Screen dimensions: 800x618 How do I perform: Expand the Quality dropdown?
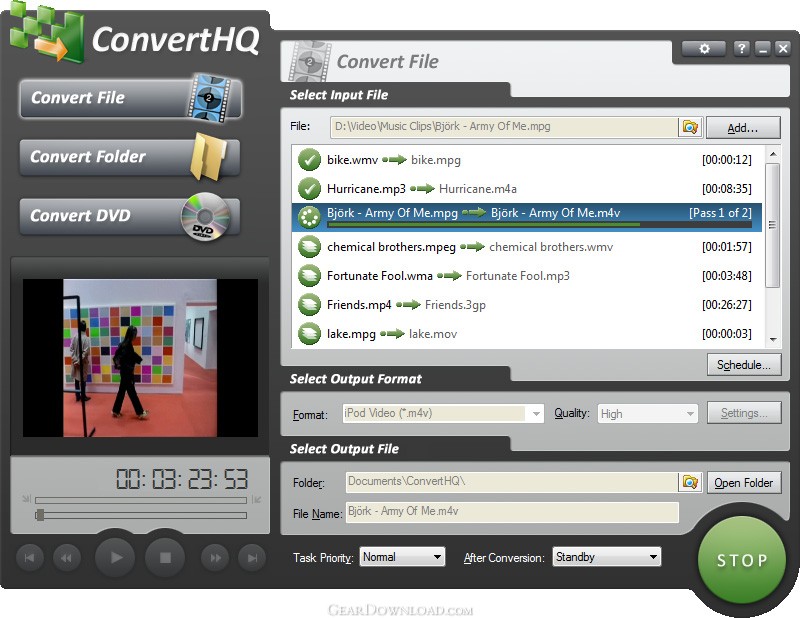(x=690, y=413)
